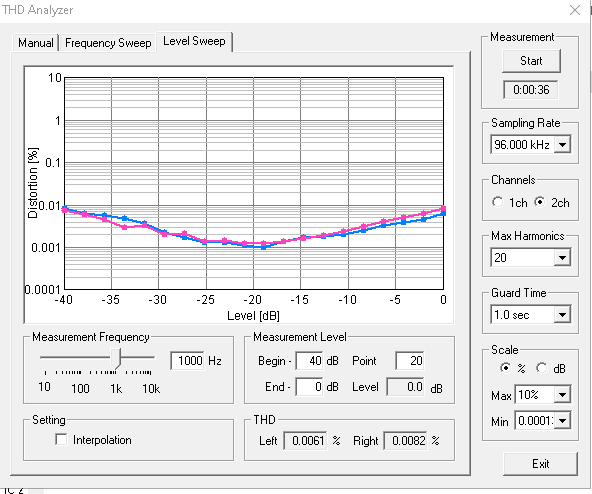This screenshot has width=592, height=494.
Task: Click the 'Level [dB]' axis label
Action: point(253,315)
